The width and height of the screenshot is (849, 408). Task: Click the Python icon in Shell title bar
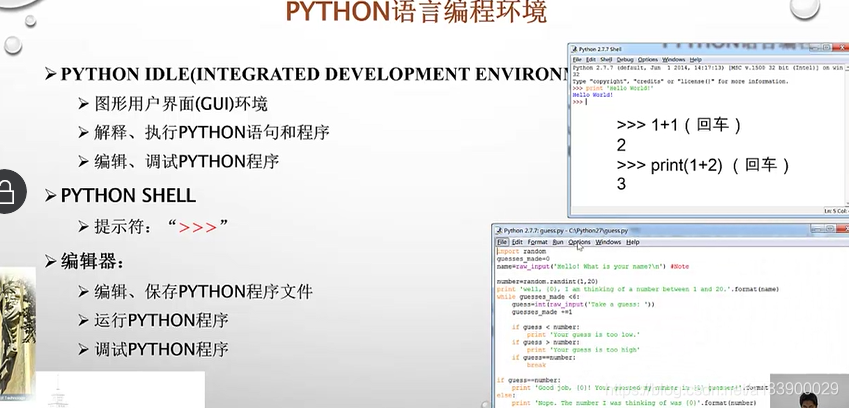pyautogui.click(x=574, y=49)
